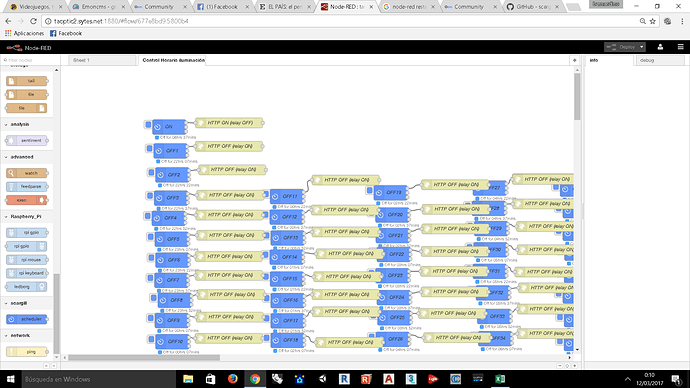690x388 pixels.
Task: Select the exec node in the palette
Action: [27, 200]
